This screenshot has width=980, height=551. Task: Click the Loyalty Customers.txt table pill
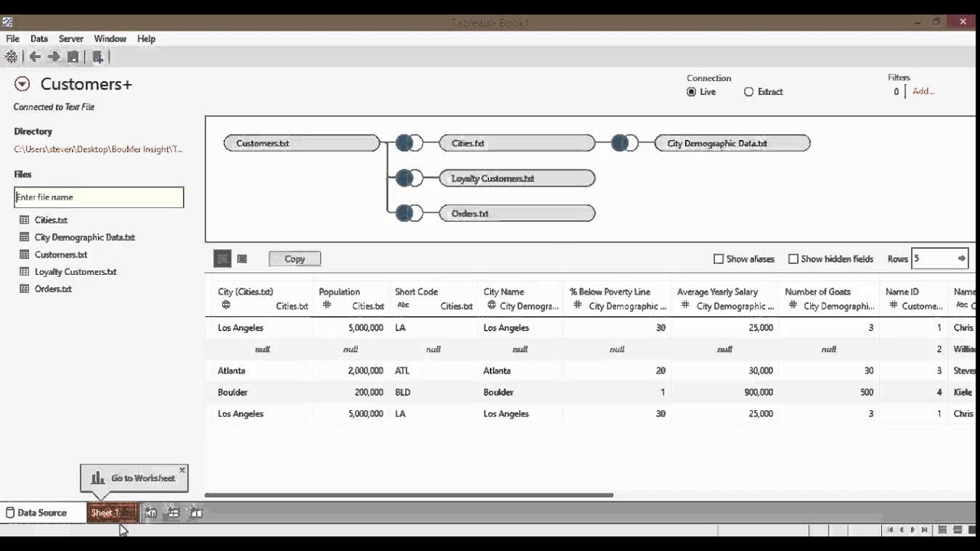coord(517,178)
